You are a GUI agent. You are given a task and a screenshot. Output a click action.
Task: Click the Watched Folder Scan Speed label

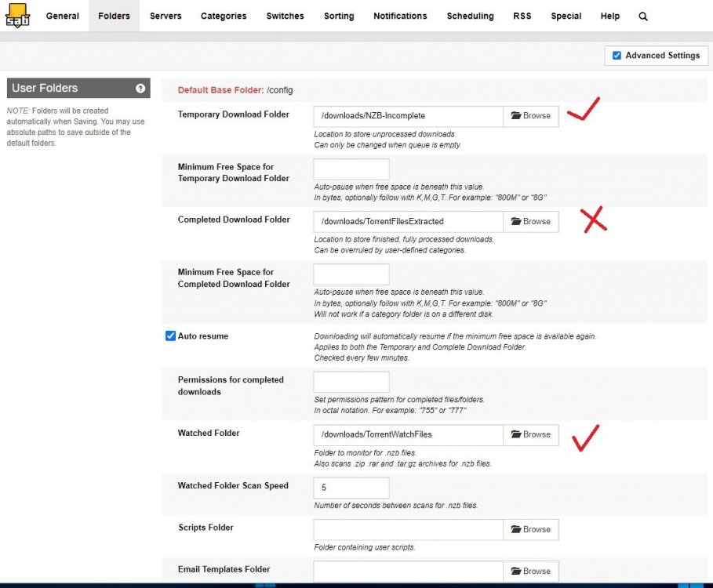[233, 486]
